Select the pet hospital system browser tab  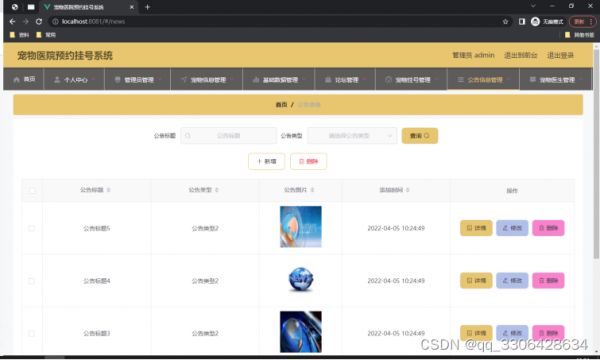pyautogui.click(x=89, y=7)
